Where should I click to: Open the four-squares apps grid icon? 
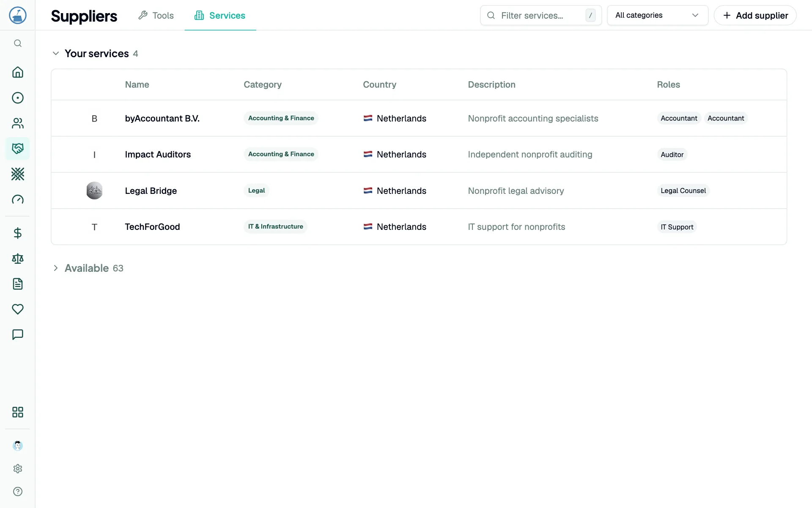[18, 412]
